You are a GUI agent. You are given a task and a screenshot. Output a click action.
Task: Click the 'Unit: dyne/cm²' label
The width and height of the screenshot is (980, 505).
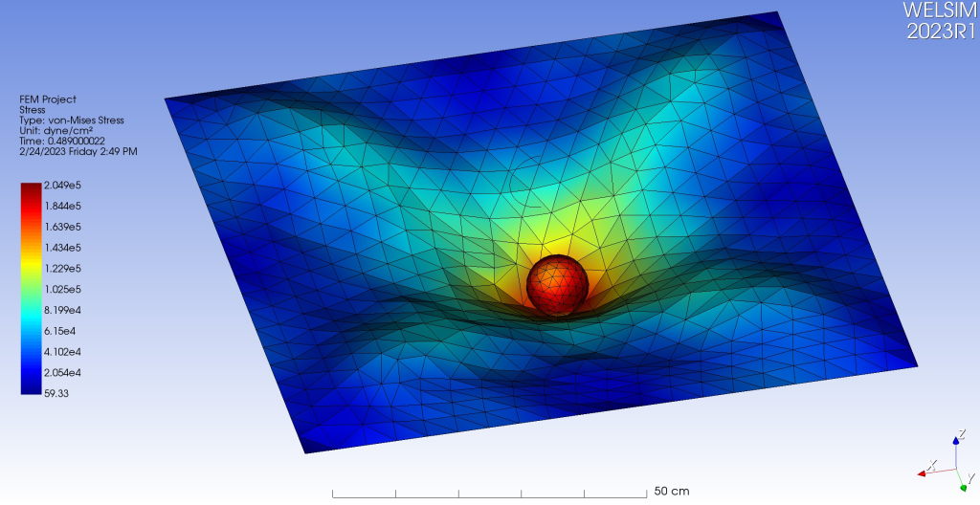56,131
